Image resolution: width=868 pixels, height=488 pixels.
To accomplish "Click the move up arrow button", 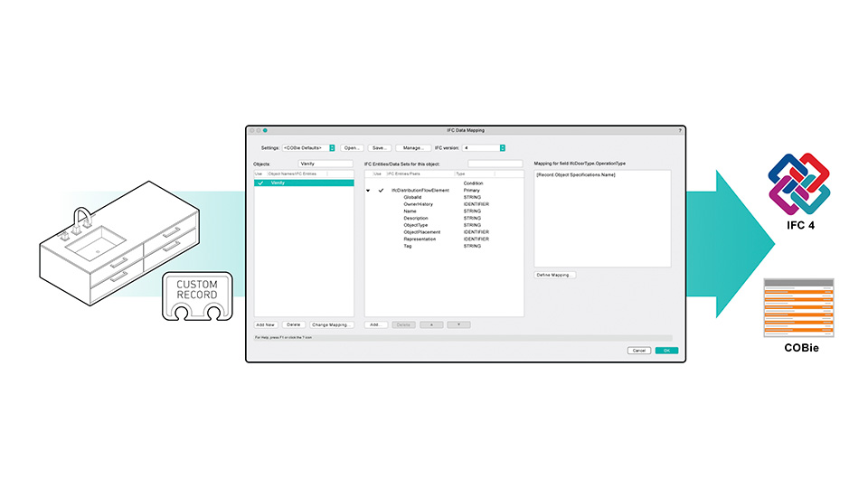I will [431, 324].
